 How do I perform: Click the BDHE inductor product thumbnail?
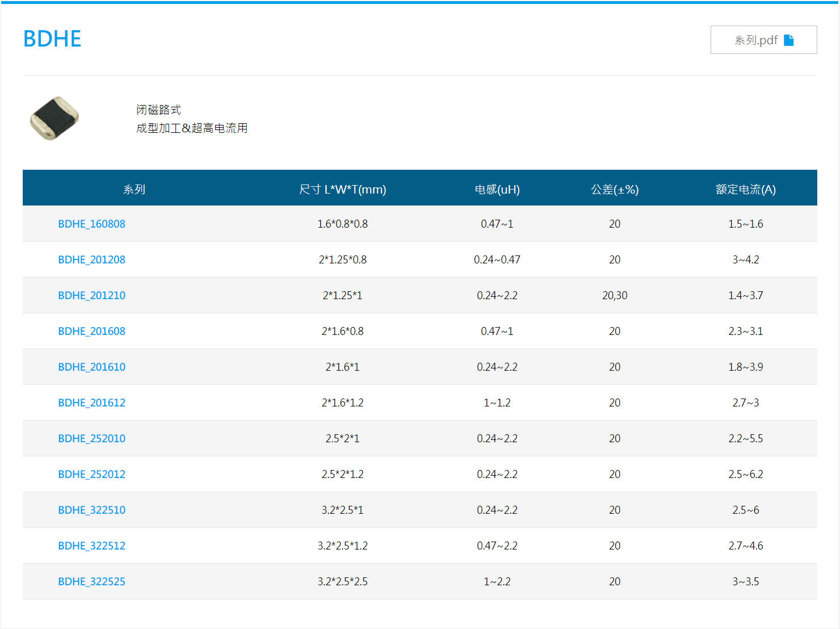click(54, 118)
